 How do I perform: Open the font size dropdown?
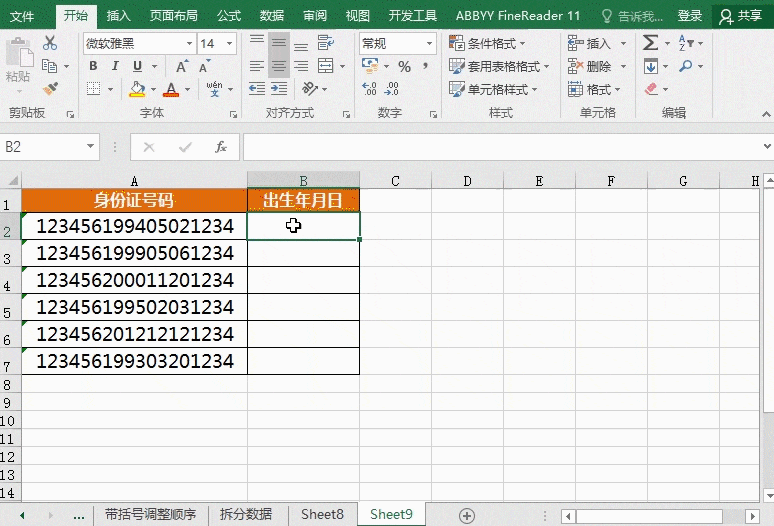pyautogui.click(x=229, y=43)
